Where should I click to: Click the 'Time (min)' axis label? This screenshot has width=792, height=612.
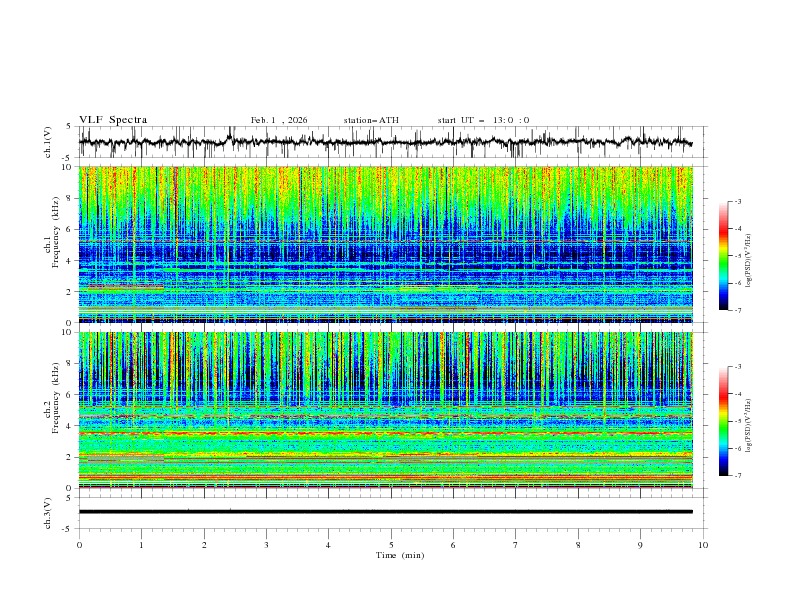point(400,555)
